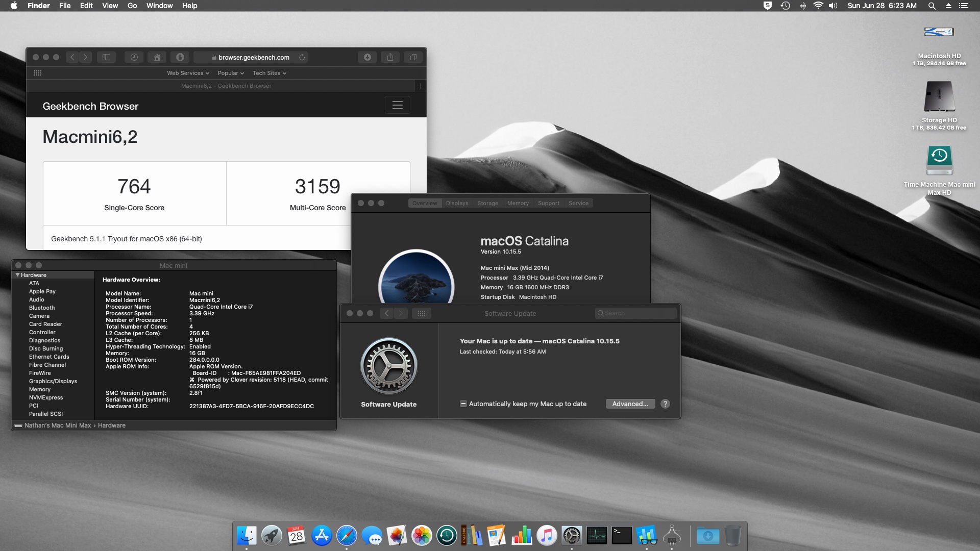
Task: Open the Downloads folder in the Dock
Action: click(708, 536)
